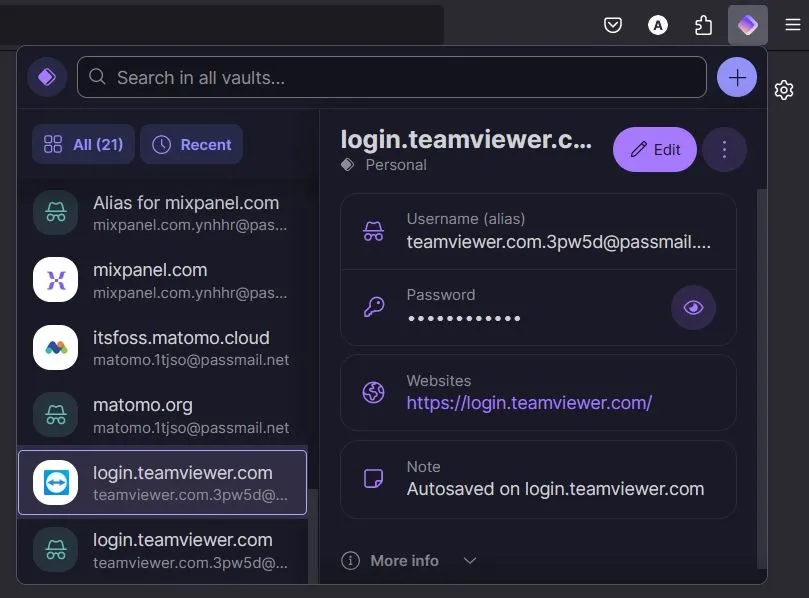Copy the Username (alias) field value
809x598 pixels.
click(538, 231)
